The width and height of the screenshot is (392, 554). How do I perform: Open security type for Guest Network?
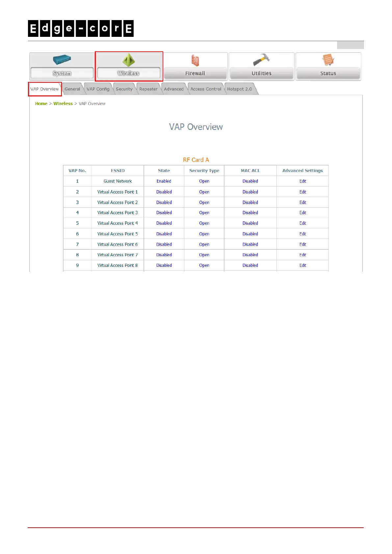[x=204, y=181]
